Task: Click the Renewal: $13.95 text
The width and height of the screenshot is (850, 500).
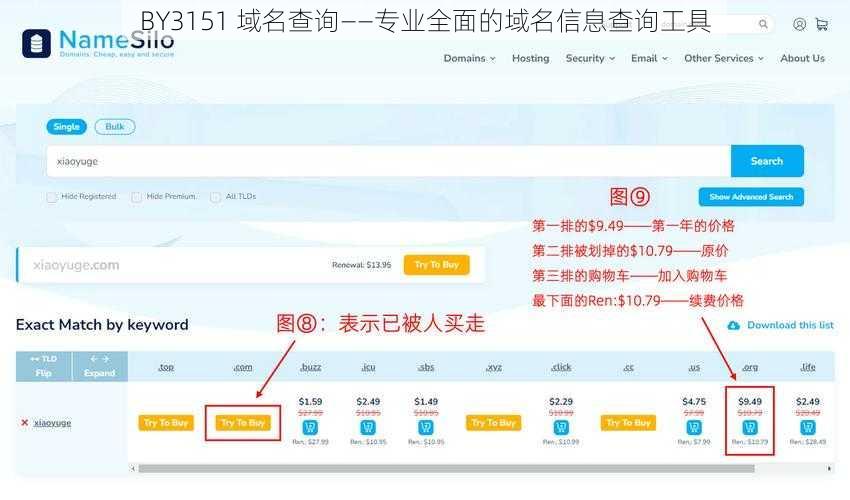Action: point(362,265)
